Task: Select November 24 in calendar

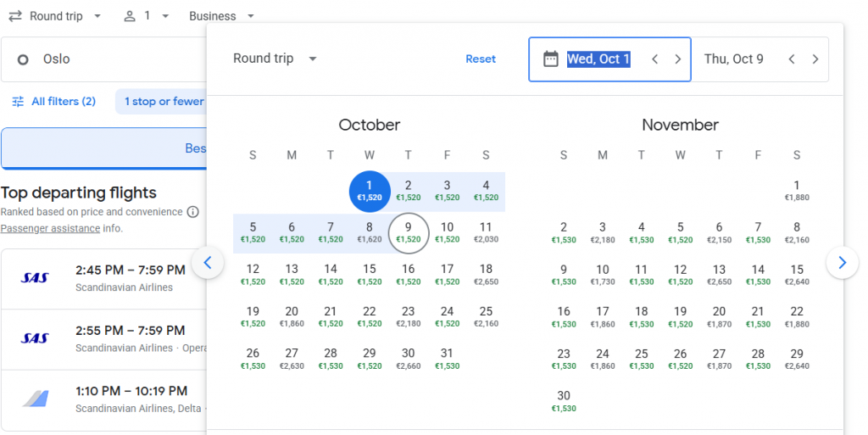Action: [x=603, y=360]
